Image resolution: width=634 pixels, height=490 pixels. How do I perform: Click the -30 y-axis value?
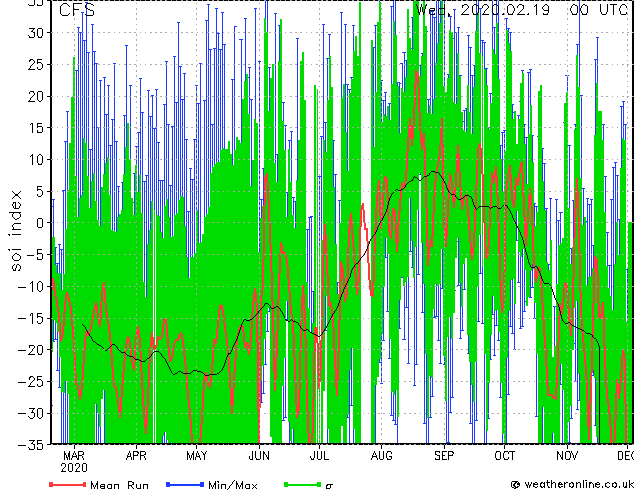pyautogui.click(x=31, y=413)
